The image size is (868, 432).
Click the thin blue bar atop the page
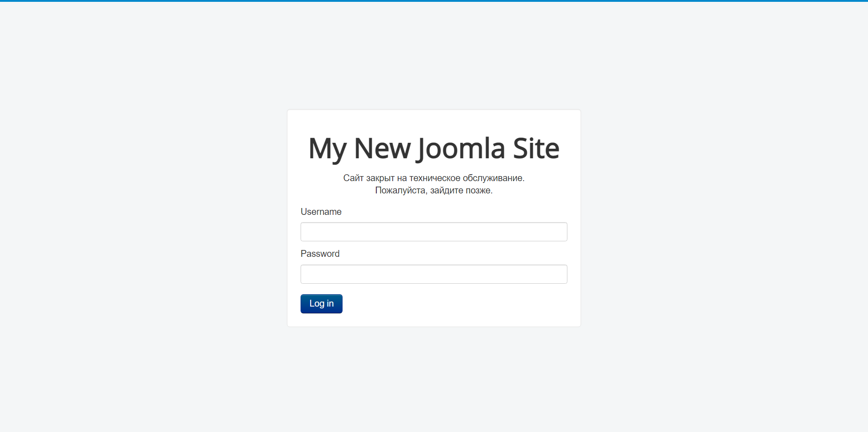click(434, 1)
